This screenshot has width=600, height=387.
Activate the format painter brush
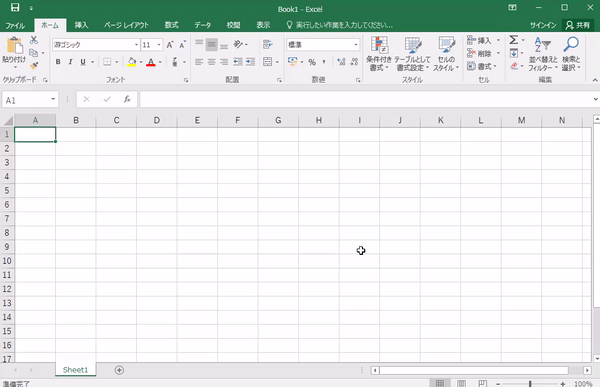pyautogui.click(x=34, y=65)
